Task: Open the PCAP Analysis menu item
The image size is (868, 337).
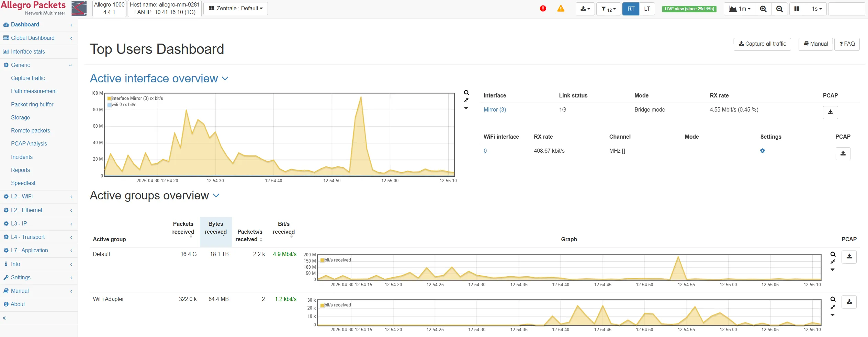Action: [x=29, y=143]
